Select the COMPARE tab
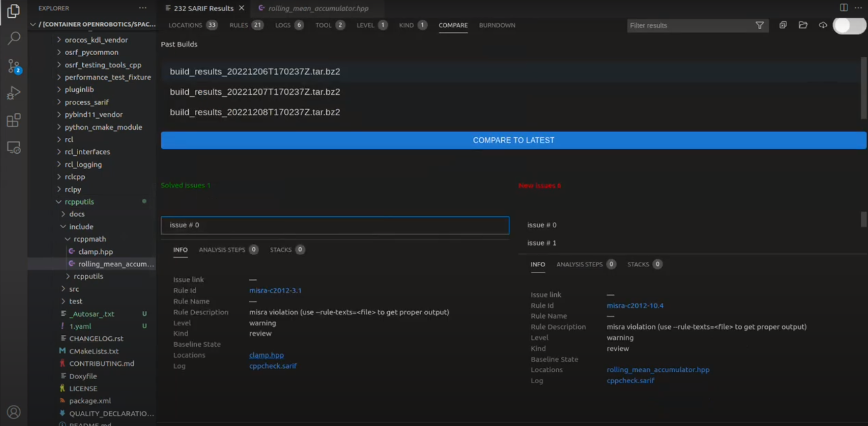 [452, 25]
